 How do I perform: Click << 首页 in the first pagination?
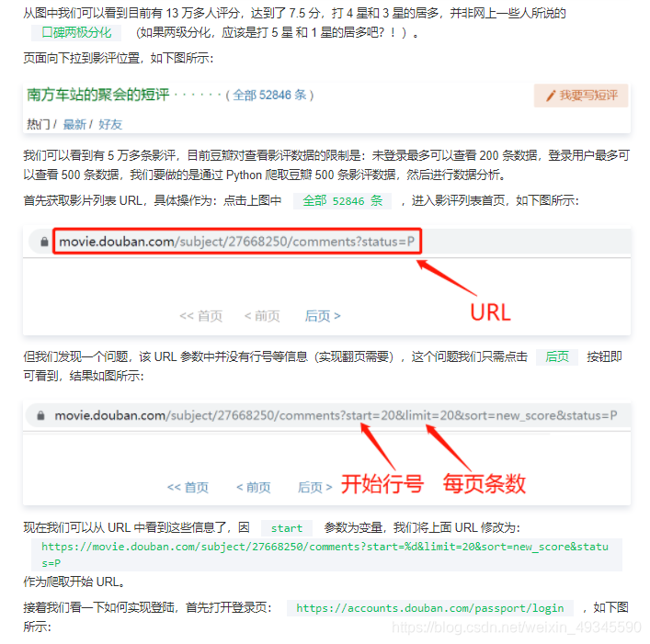(201, 316)
